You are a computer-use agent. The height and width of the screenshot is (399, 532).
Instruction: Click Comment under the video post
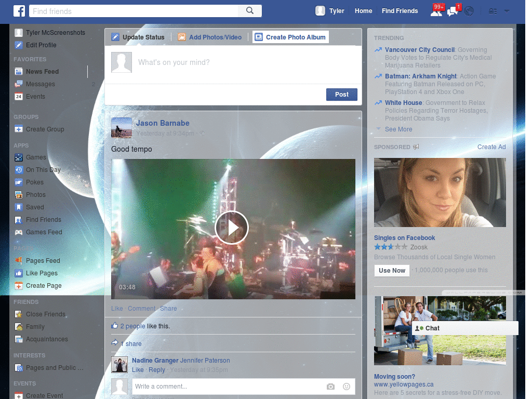(141, 309)
